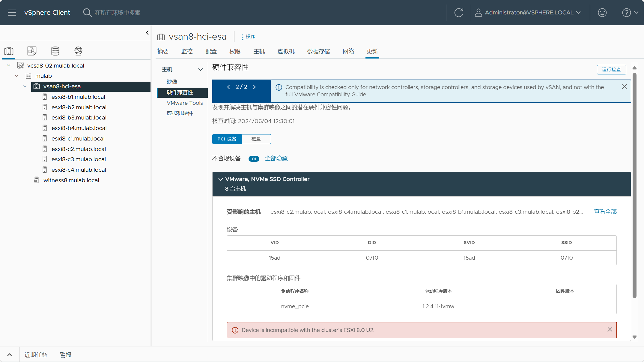
Task: Collapse the left navigation pane
Action: (147, 33)
